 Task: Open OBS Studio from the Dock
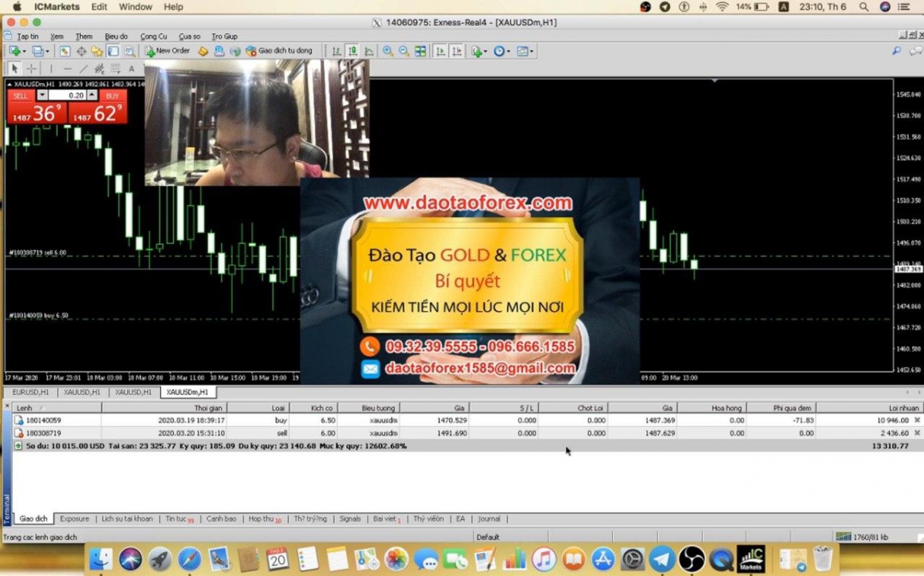tap(691, 558)
